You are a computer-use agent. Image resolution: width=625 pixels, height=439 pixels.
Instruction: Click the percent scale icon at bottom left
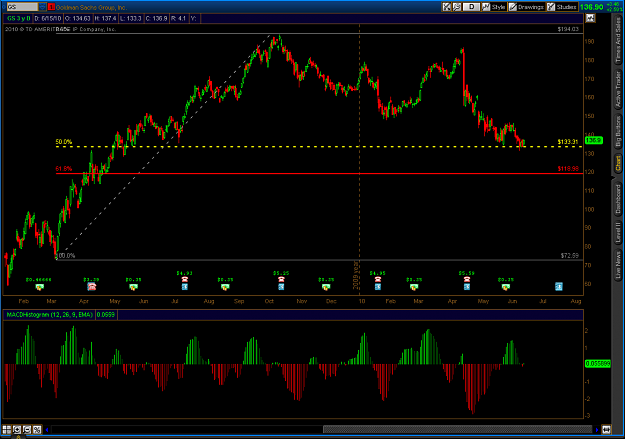(x=37, y=429)
